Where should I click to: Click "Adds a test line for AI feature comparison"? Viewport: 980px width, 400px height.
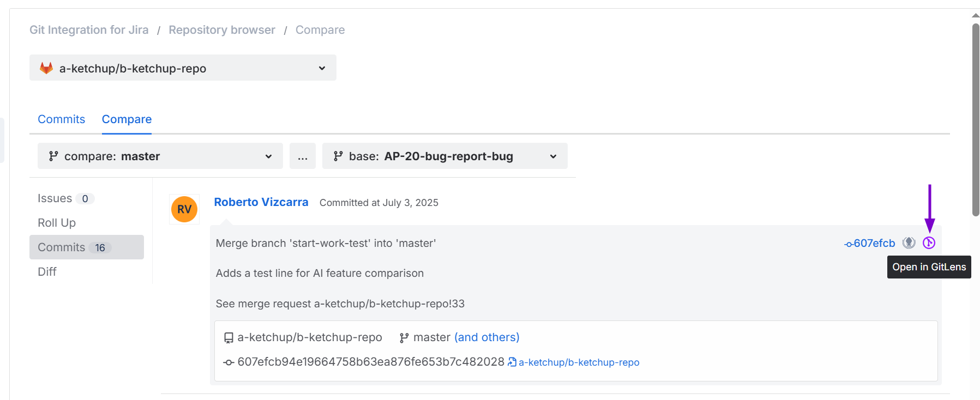320,273
